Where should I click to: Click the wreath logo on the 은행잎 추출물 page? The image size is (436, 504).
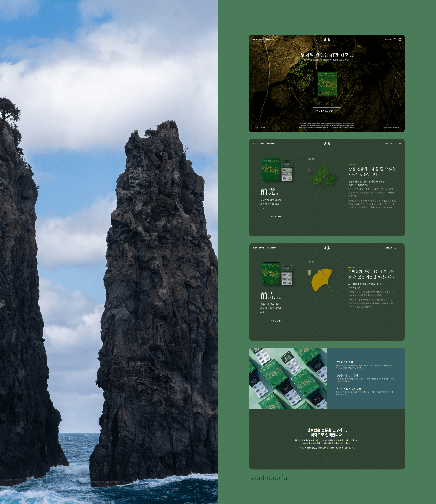[327, 248]
